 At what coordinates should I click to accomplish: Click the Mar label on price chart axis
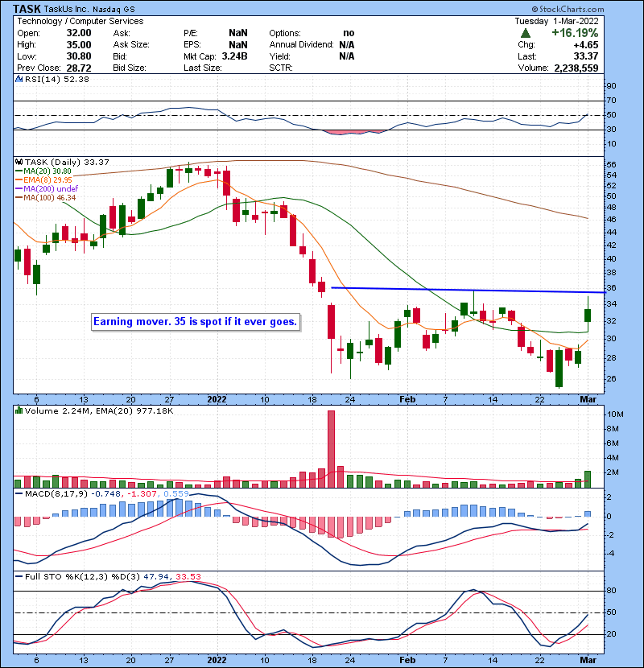[x=588, y=400]
